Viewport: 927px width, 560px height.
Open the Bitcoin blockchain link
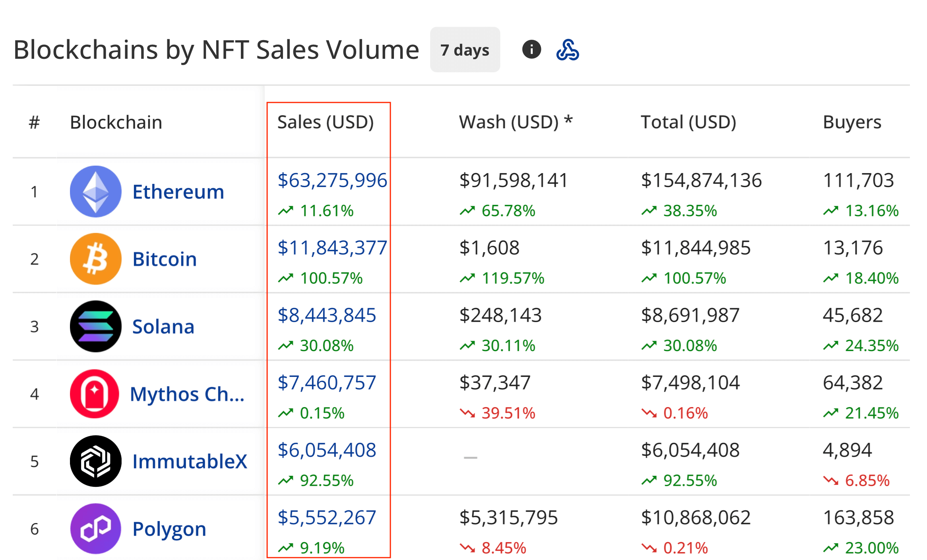pyautogui.click(x=165, y=259)
